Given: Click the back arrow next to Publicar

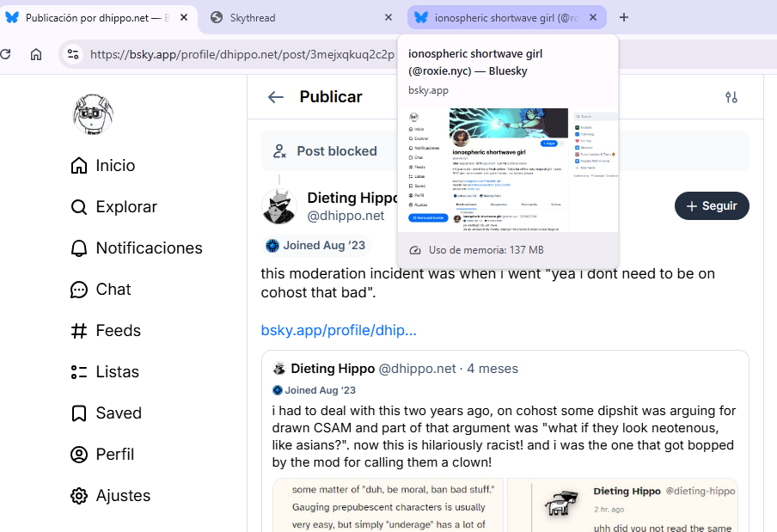Looking at the screenshot, I should [275, 97].
